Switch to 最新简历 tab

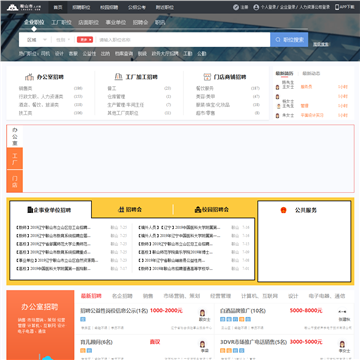click(284, 74)
